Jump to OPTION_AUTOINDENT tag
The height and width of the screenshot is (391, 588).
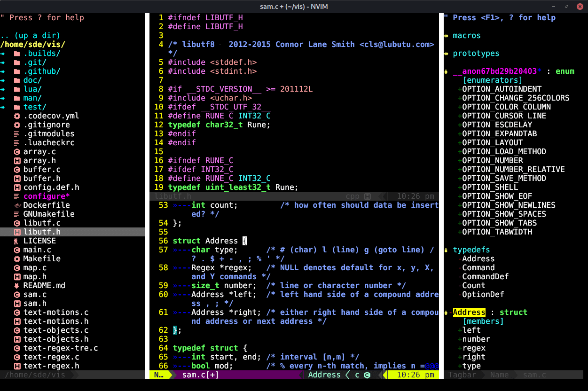tap(502, 89)
